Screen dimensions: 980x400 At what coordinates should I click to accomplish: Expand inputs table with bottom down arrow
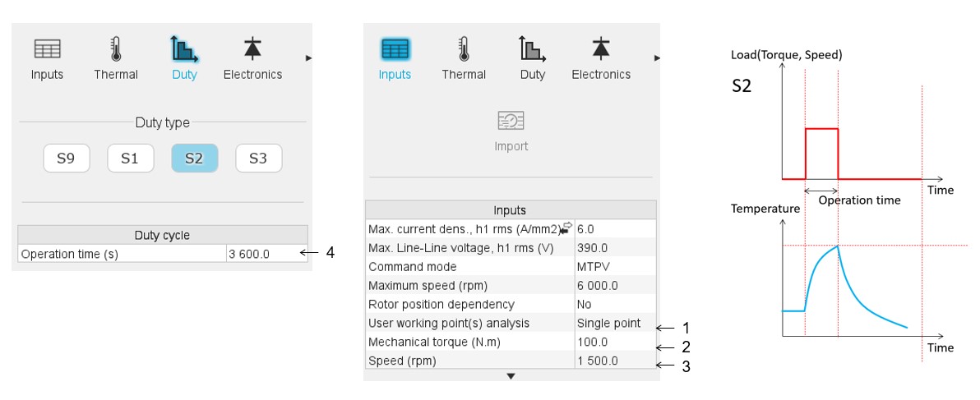(511, 376)
